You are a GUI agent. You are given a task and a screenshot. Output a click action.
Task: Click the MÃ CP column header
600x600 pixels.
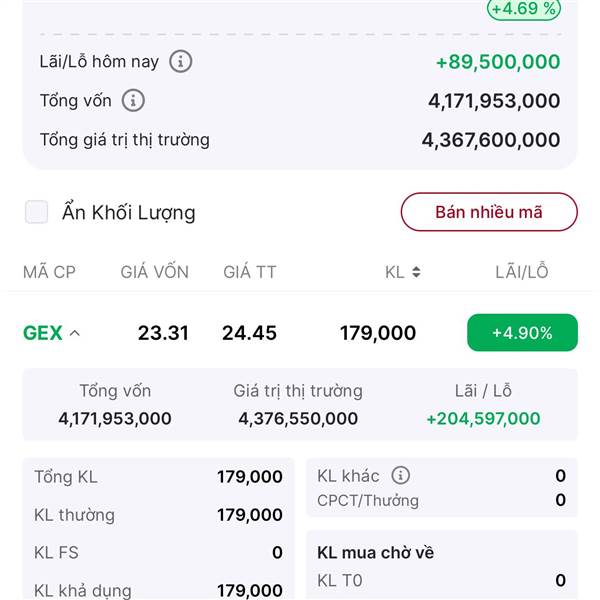[49, 272]
